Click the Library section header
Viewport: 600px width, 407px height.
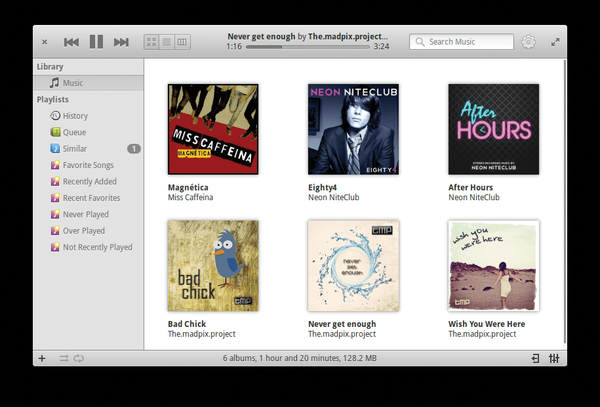(x=50, y=67)
